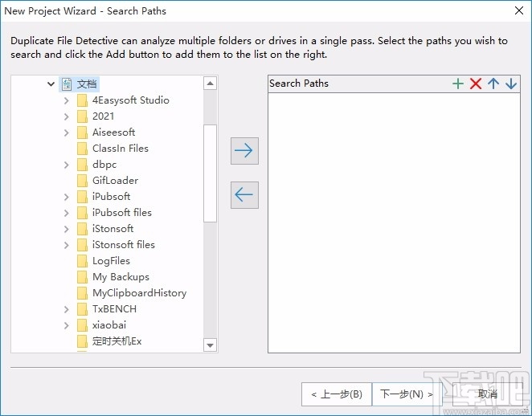Select the TxBENCH folder name
This screenshot has width=532, height=416.
pyautogui.click(x=115, y=309)
